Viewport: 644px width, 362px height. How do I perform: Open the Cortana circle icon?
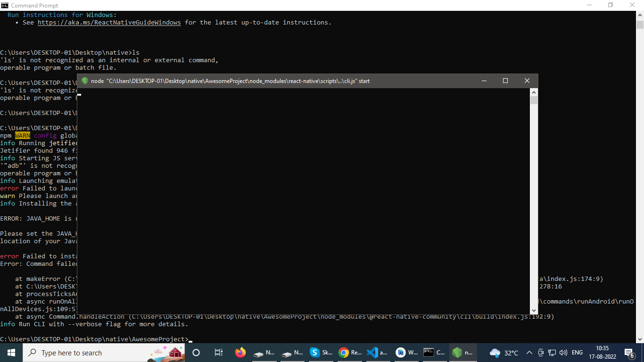pyautogui.click(x=196, y=353)
